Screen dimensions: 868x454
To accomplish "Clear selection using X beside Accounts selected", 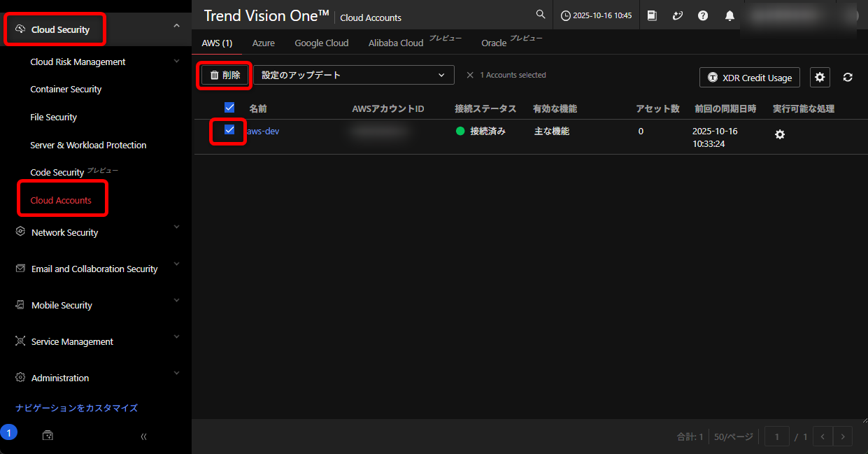I will (x=470, y=75).
